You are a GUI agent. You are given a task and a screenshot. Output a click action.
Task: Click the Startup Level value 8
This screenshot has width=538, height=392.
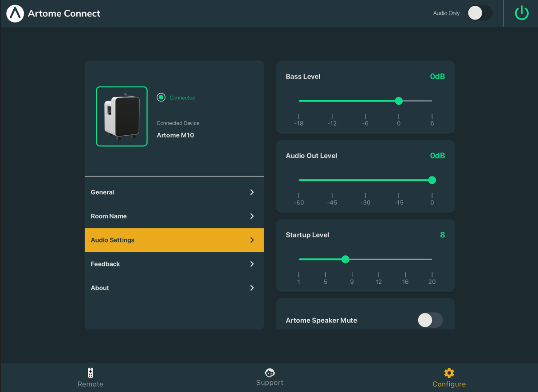(x=442, y=235)
